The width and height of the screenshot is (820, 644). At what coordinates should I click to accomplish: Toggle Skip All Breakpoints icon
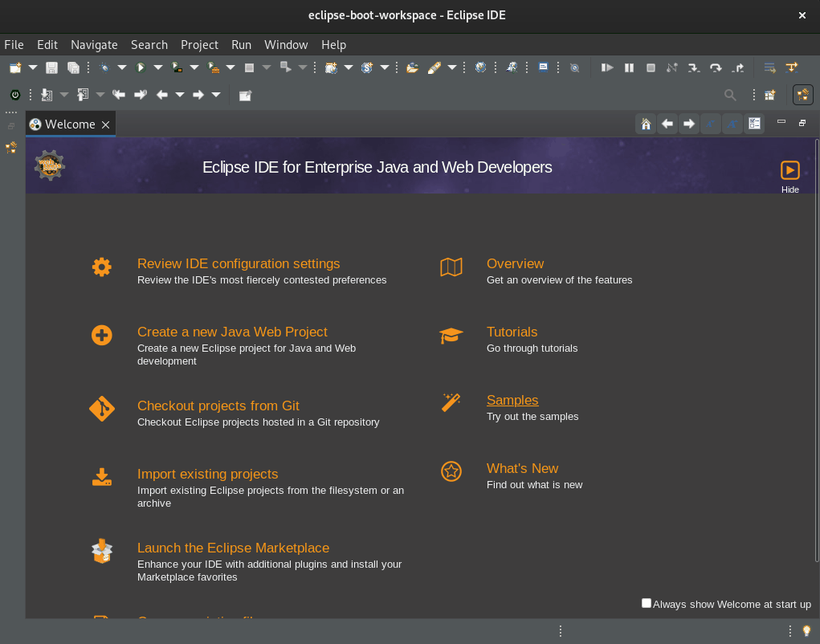coord(575,67)
